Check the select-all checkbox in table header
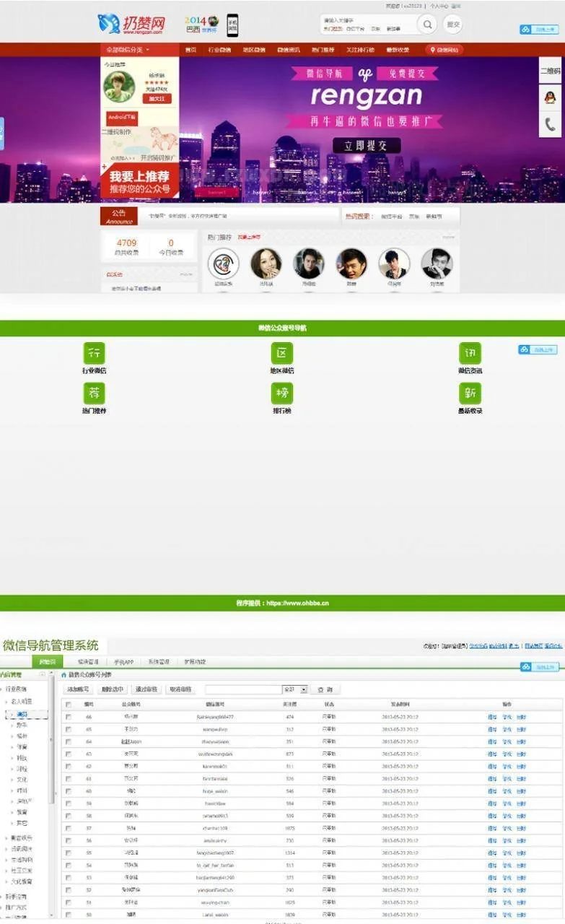Viewport: 565px width, 924px height. point(69,704)
